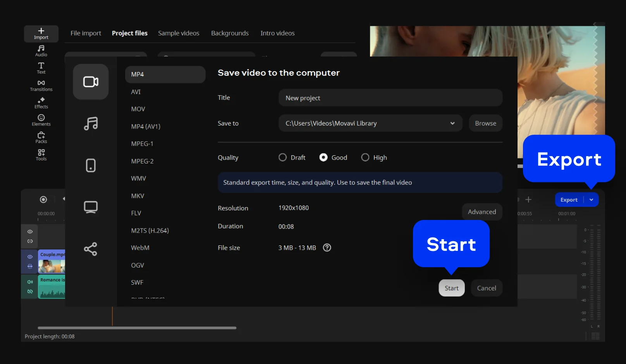626x364 pixels.
Task: Select the video export category icon
Action: tap(91, 82)
